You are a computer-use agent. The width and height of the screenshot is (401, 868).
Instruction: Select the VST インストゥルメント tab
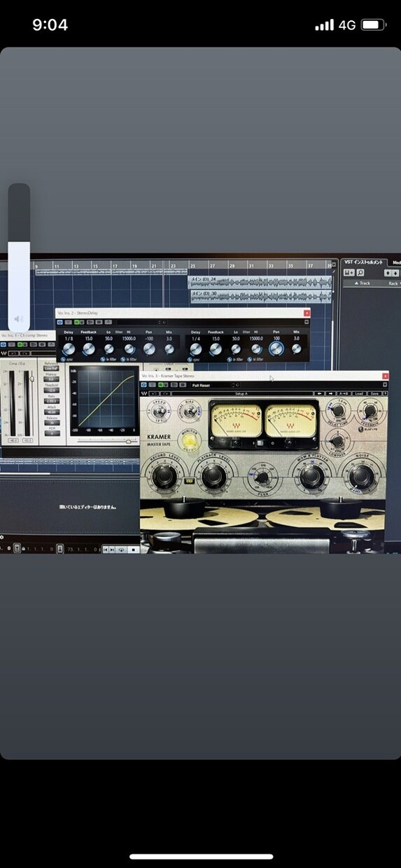[363, 262]
